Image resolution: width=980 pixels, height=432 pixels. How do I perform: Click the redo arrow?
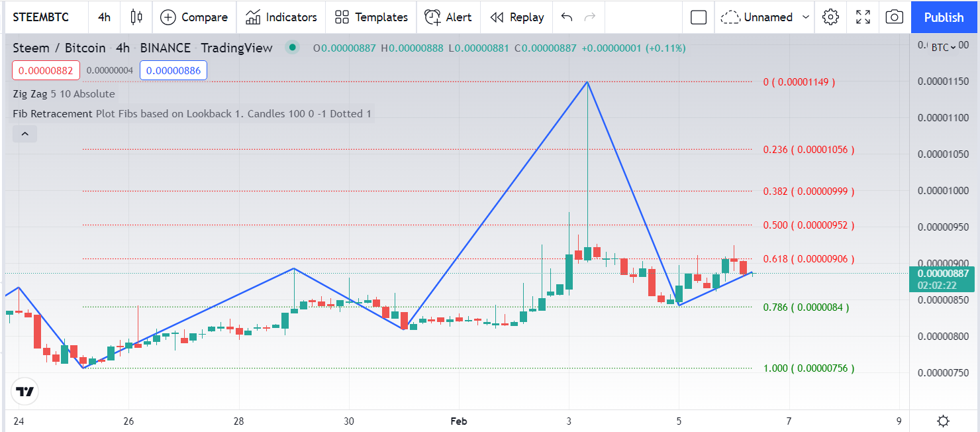coord(591,17)
